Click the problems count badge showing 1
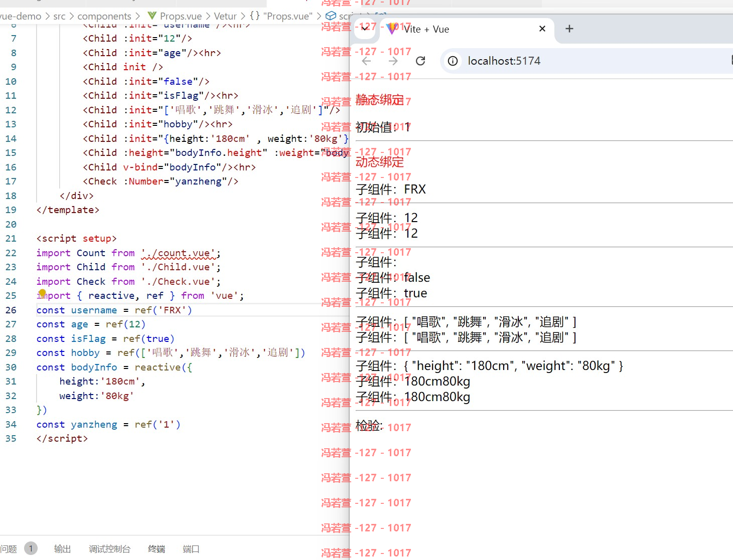 point(31,548)
